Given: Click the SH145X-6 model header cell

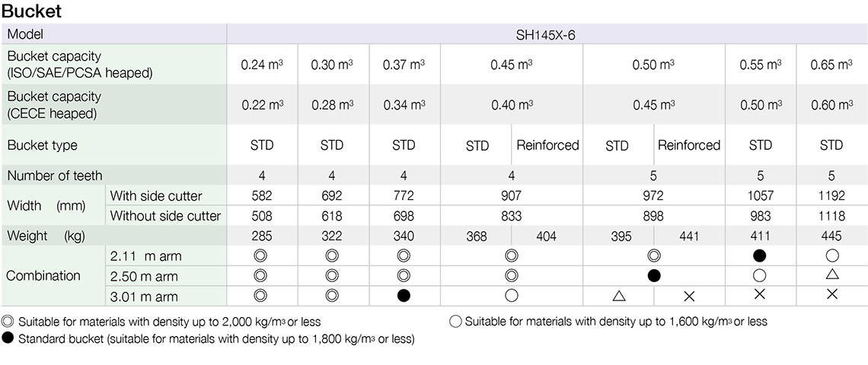Looking at the screenshot, I should click(x=547, y=34).
